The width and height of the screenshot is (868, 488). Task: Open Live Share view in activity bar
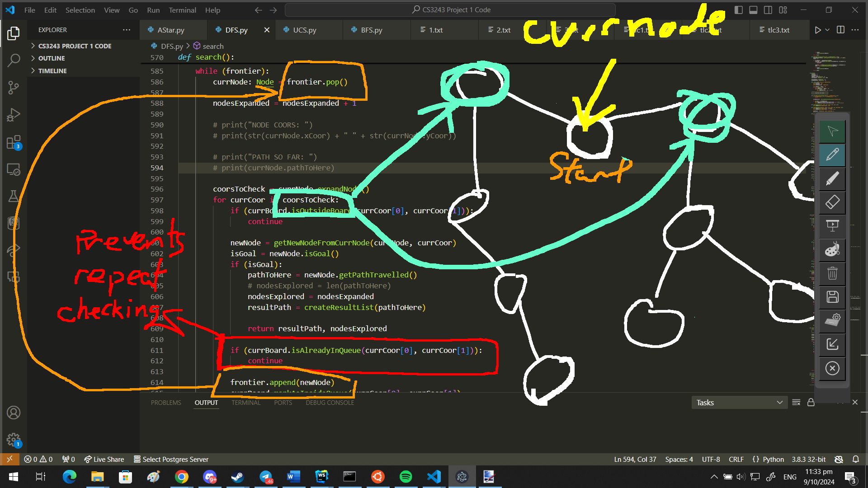(14, 250)
